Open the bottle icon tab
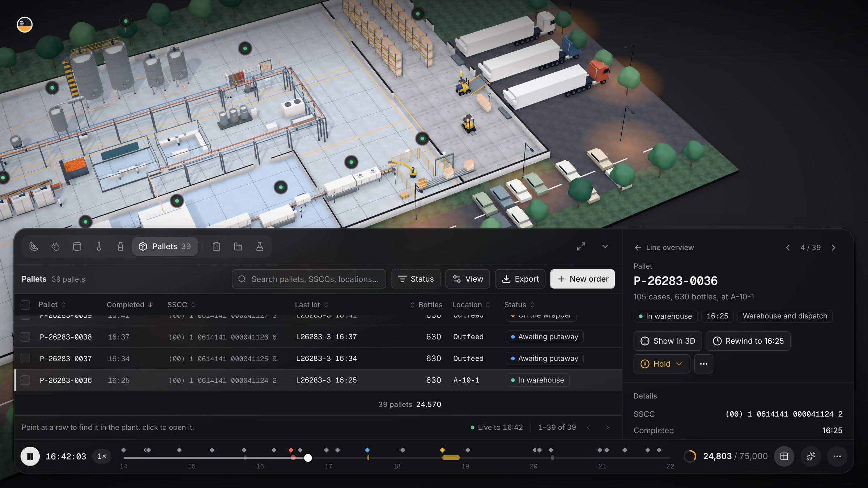The image size is (868, 488). click(x=120, y=247)
